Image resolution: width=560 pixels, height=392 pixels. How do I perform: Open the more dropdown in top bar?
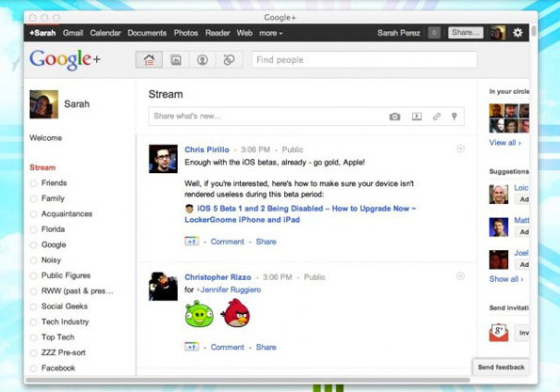(271, 33)
